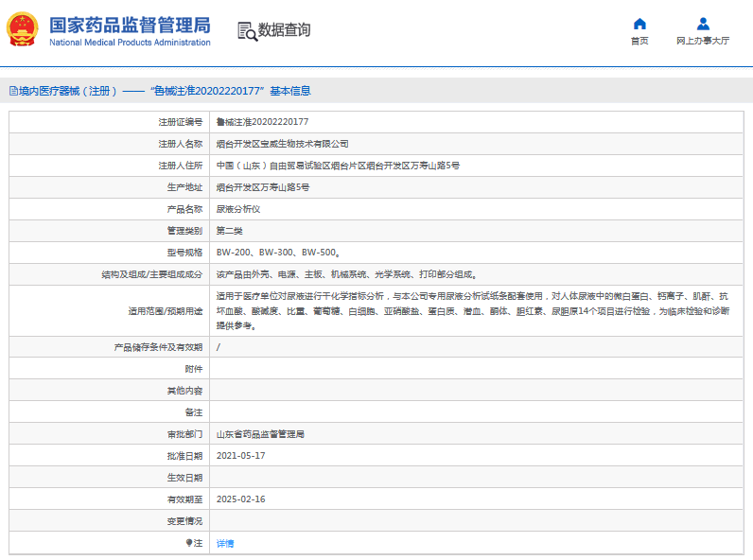Click the 生效日期 label cell
The width and height of the screenshot is (753, 560).
(109, 478)
